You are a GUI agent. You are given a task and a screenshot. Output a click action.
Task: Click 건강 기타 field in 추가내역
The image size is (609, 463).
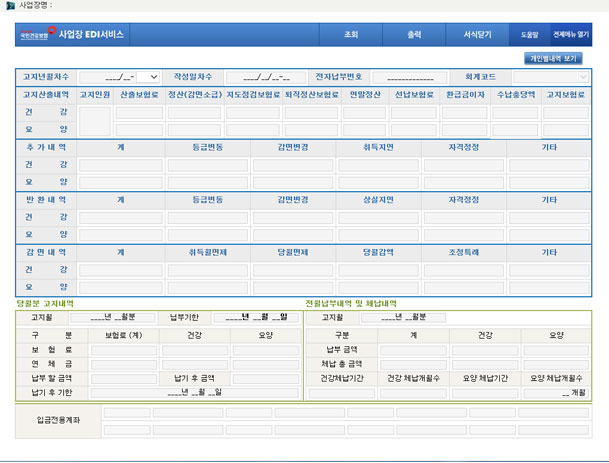(549, 165)
